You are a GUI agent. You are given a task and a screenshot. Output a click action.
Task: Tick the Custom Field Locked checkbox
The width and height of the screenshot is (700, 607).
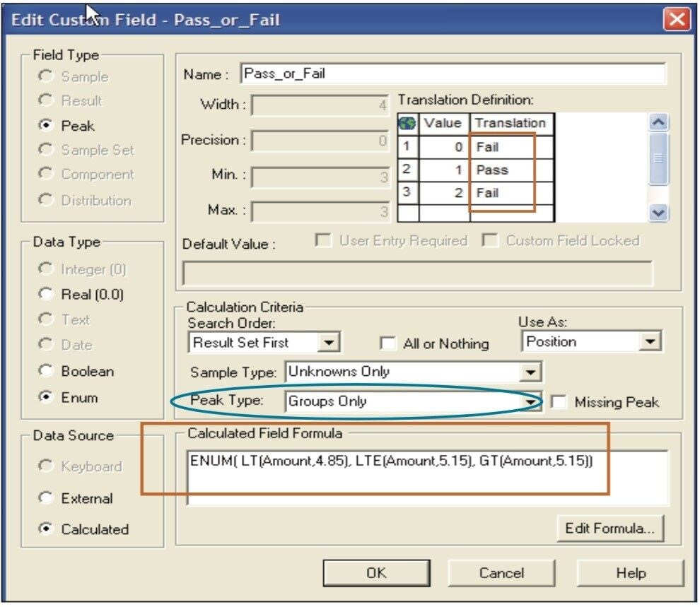point(490,240)
